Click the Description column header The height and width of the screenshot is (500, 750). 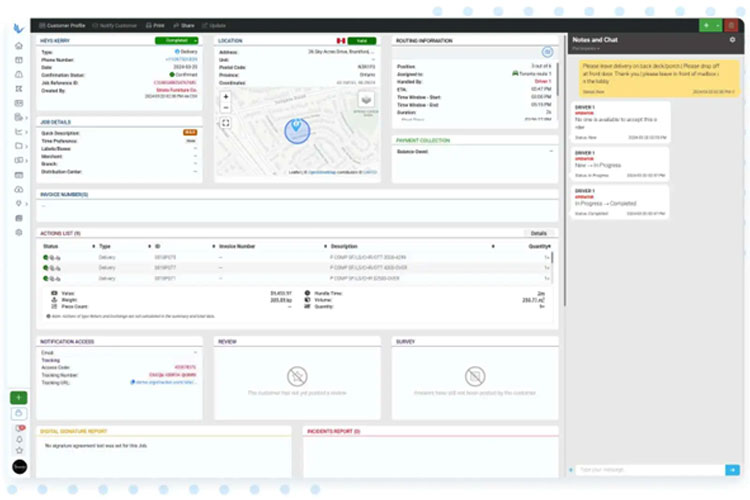344,246
